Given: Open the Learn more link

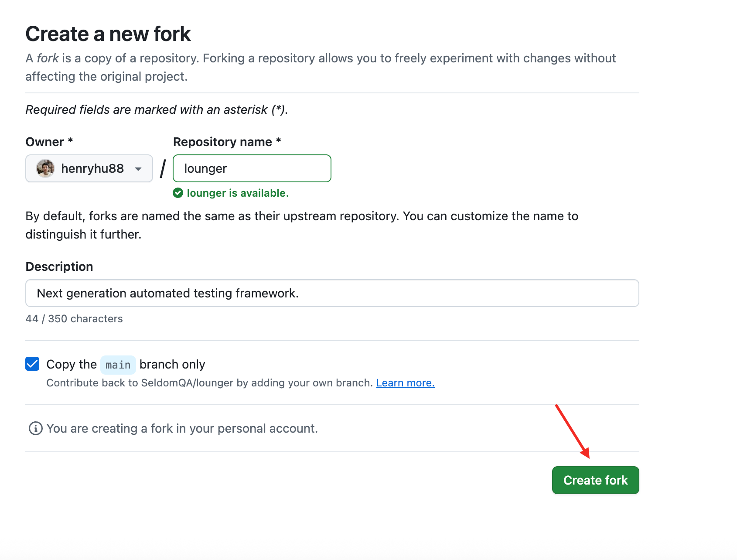Looking at the screenshot, I should click(x=405, y=383).
